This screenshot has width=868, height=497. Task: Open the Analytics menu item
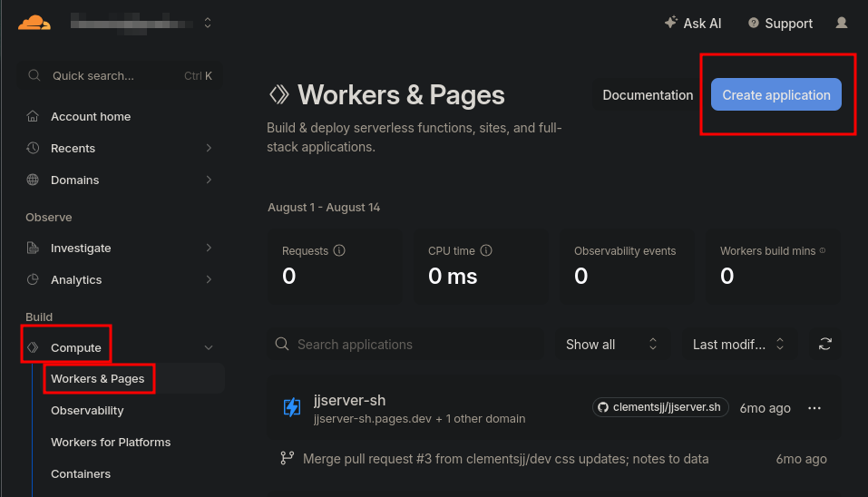tap(76, 279)
